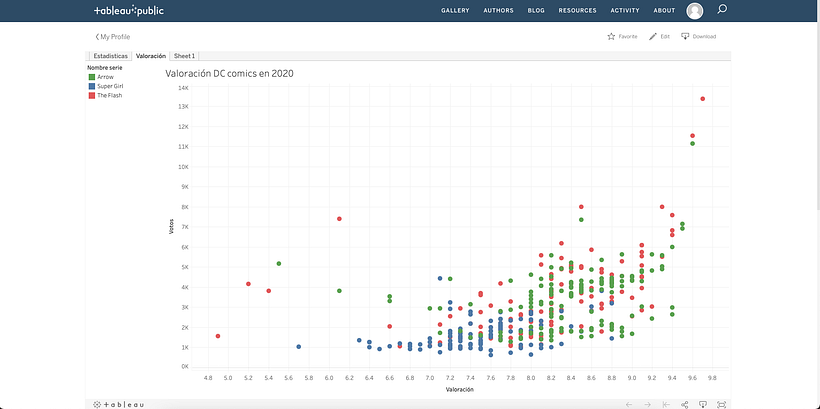Image resolution: width=820 pixels, height=409 pixels.
Task: Click the share icon in bottom toolbar
Action: [x=685, y=404]
